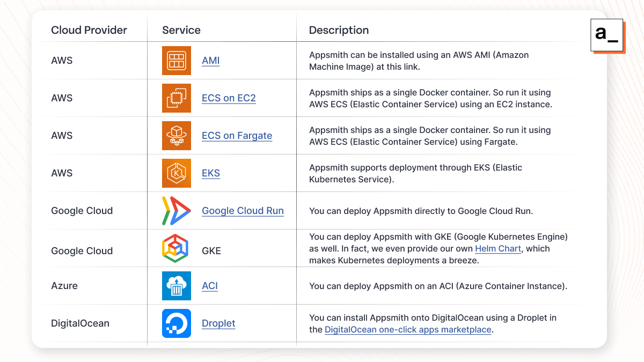This screenshot has height=362, width=644.
Task: Click the Cloud Provider column header
Action: pyautogui.click(x=89, y=30)
